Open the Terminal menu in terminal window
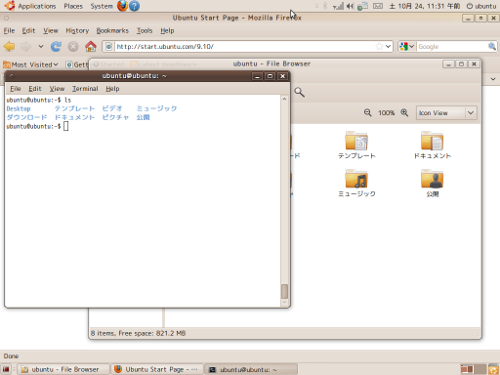 [x=85, y=89]
